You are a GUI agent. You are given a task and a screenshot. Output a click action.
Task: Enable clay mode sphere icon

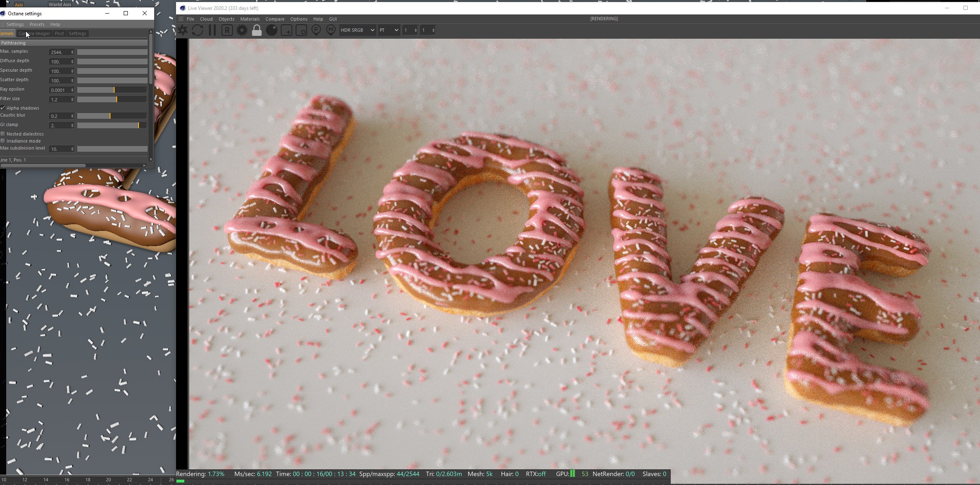(x=272, y=30)
